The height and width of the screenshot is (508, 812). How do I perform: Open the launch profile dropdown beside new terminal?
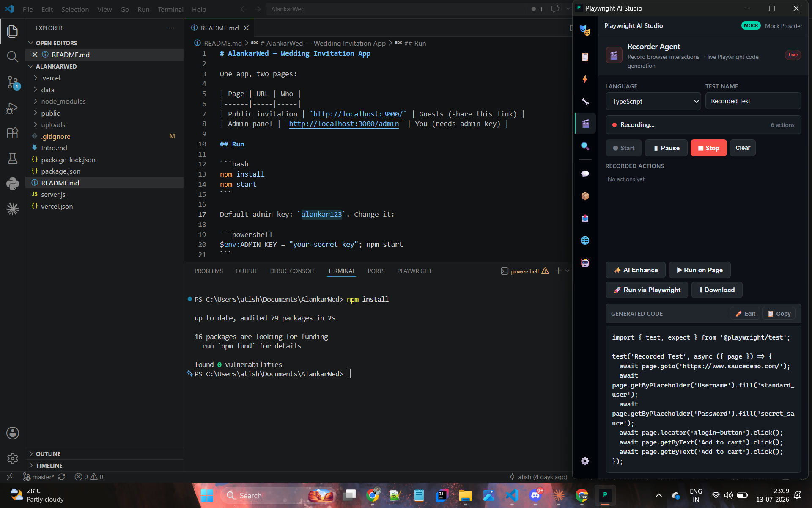click(x=568, y=271)
